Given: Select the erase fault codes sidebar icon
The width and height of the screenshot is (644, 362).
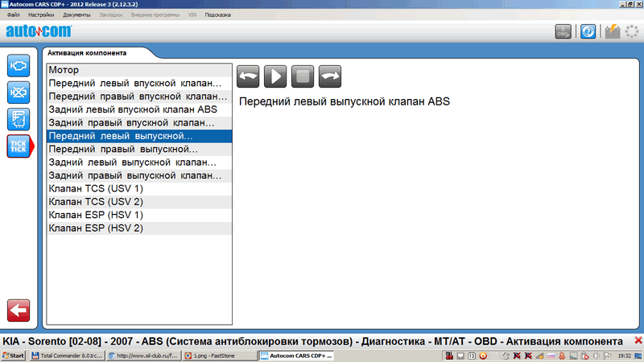Looking at the screenshot, I should coord(19,93).
